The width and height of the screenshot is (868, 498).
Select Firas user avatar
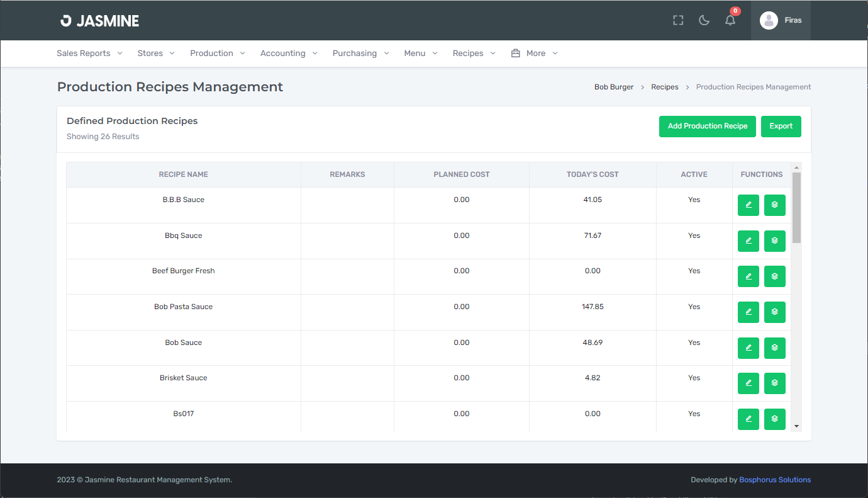[x=768, y=20]
